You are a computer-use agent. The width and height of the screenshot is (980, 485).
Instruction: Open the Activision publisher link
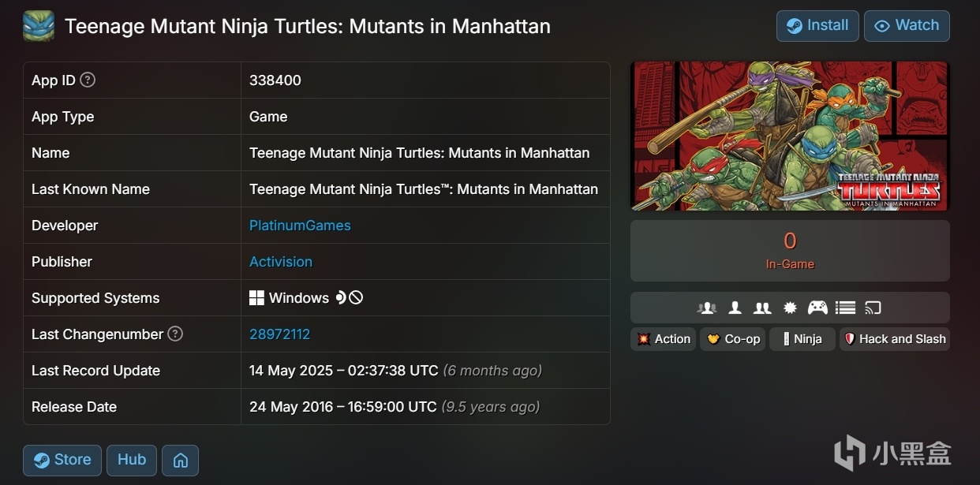(x=281, y=262)
